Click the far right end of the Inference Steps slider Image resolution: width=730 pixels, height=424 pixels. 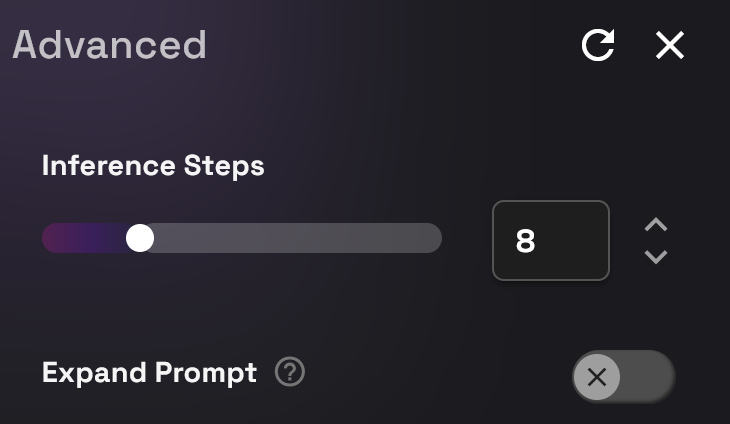[435, 238]
